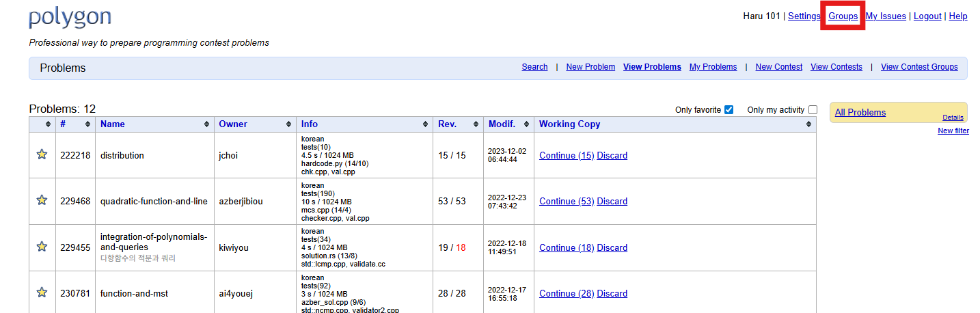Open View Contest Groups page
The height and width of the screenshot is (313, 980).
point(919,67)
